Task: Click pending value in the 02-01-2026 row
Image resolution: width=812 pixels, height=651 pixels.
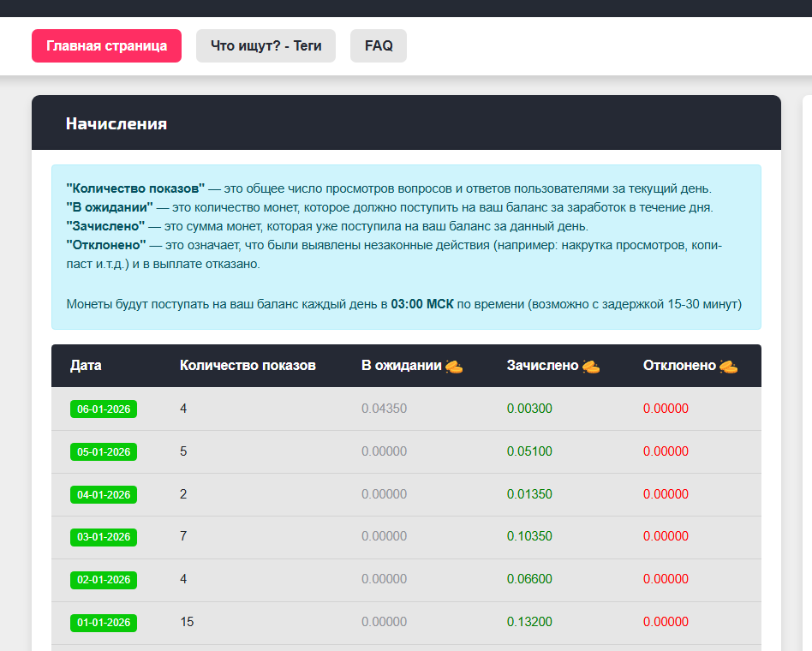Action: coord(385,579)
